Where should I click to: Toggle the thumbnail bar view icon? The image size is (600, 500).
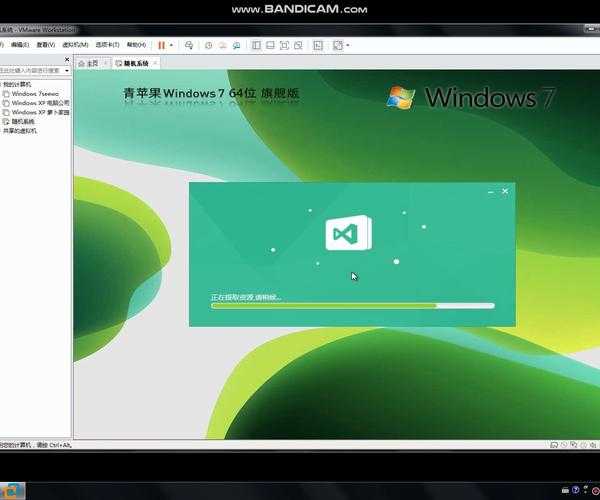[x=270, y=45]
